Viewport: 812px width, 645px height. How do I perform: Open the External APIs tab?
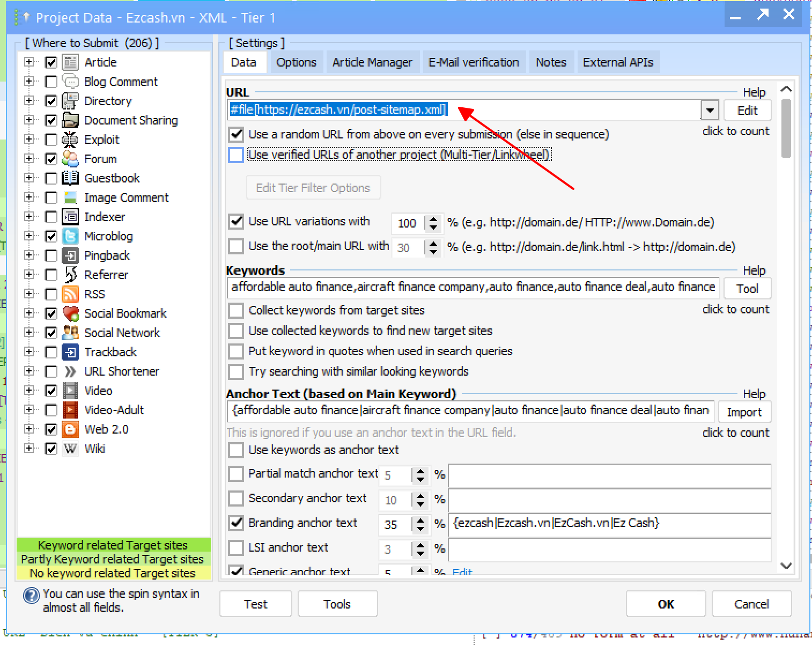618,62
